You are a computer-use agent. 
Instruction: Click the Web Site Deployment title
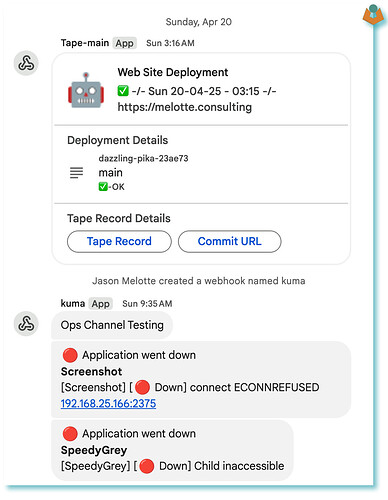pyautogui.click(x=173, y=72)
